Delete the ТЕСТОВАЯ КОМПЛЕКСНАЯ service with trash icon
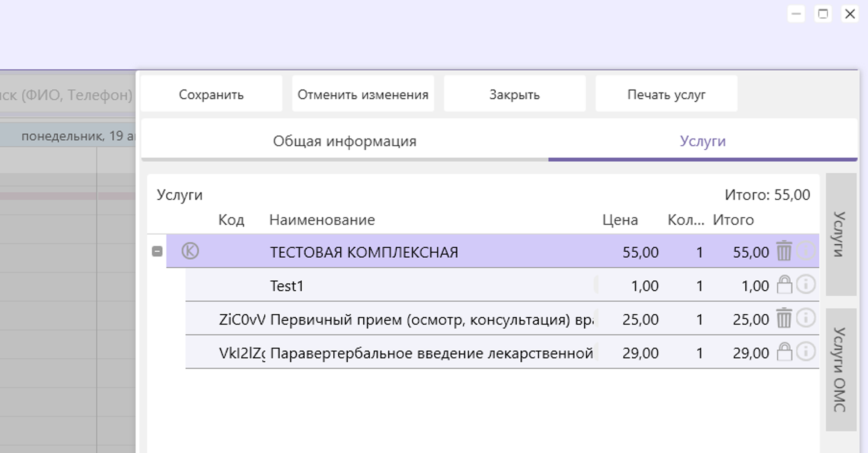Viewport: 868px width, 453px height. 784,251
